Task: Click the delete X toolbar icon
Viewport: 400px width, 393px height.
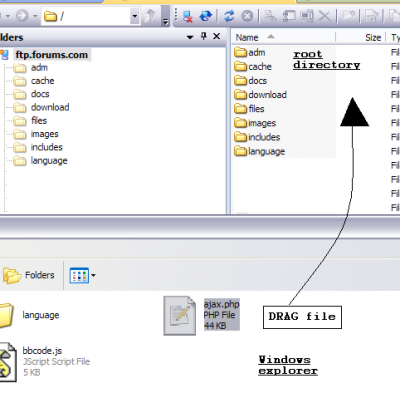Action: [324, 16]
